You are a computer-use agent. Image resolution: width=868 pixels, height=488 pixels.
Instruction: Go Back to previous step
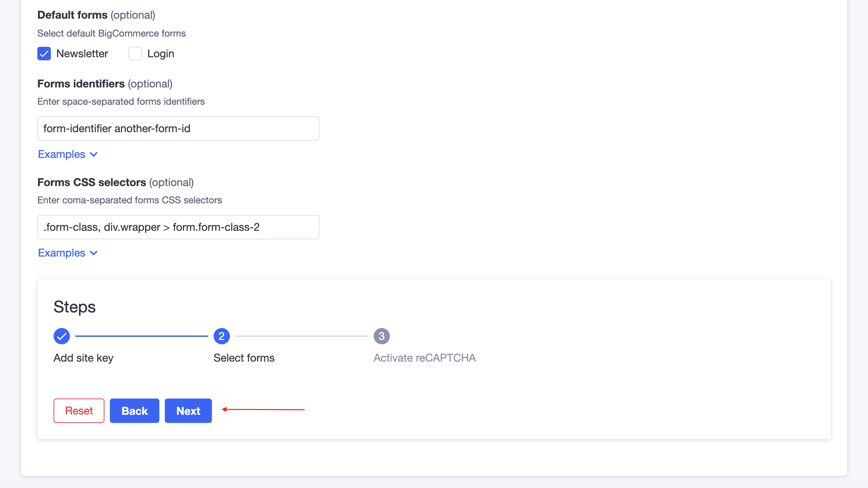pyautogui.click(x=134, y=411)
